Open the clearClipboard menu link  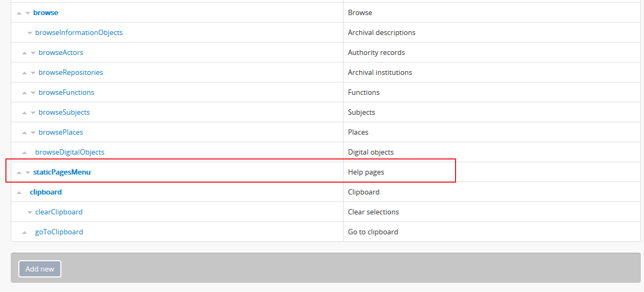tap(59, 212)
